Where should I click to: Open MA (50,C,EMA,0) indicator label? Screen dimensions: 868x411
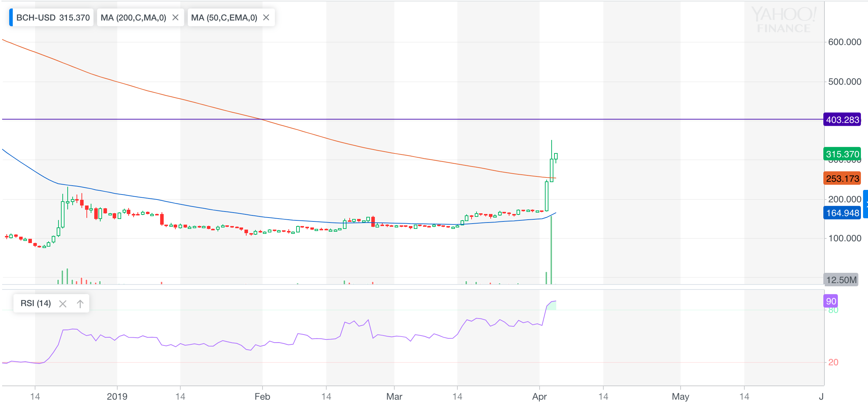tap(224, 18)
